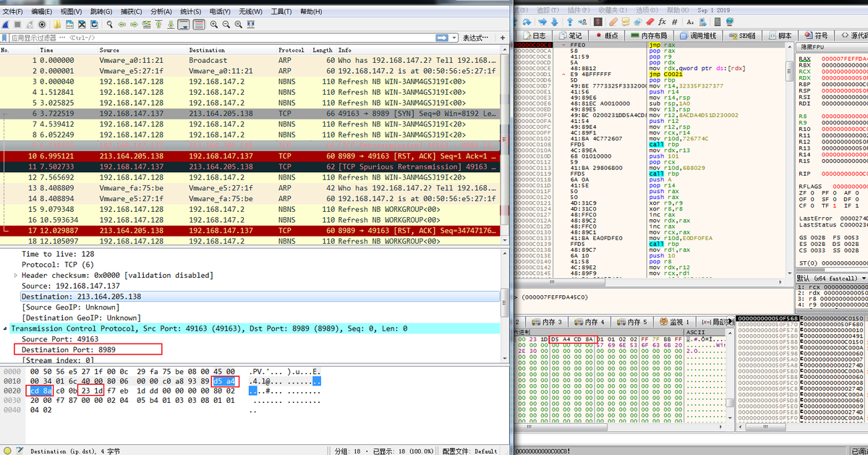Collapse Transmission Control Protocol section

(x=5, y=328)
